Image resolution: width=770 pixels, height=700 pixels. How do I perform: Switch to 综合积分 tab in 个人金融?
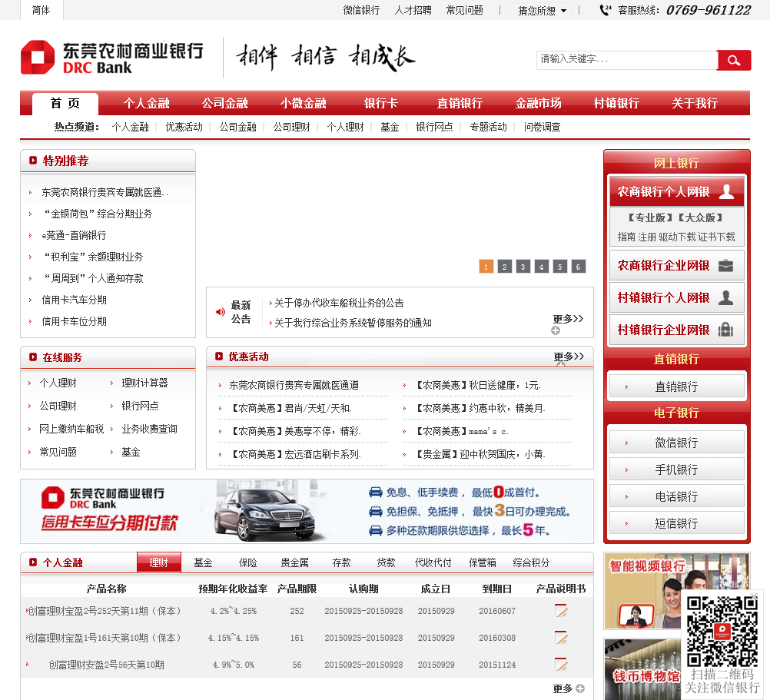tap(531, 562)
